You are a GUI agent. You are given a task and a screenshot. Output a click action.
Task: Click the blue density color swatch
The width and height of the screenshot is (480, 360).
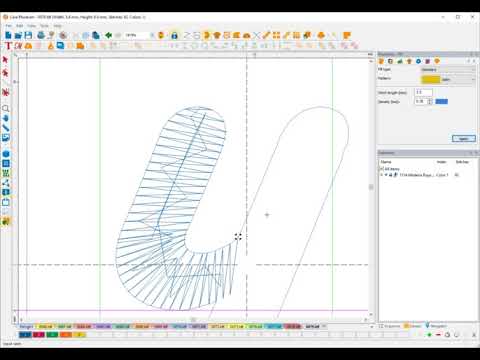coord(441,101)
